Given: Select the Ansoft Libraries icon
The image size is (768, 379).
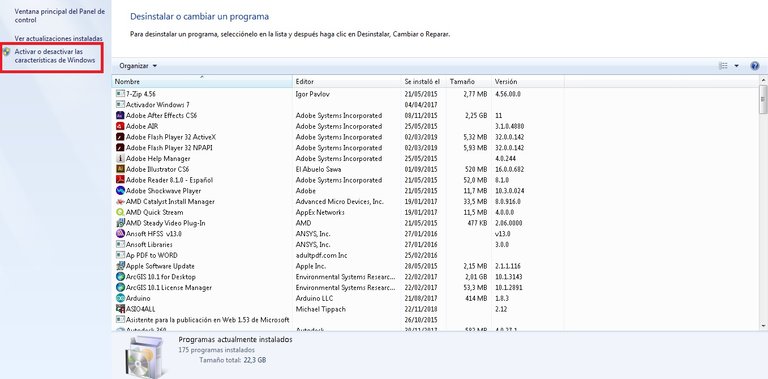Looking at the screenshot, I should (x=120, y=244).
